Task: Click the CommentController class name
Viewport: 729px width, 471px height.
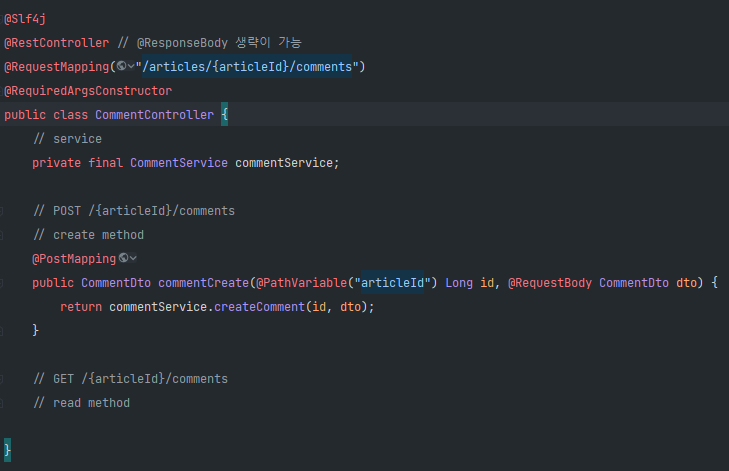Action: pos(154,115)
